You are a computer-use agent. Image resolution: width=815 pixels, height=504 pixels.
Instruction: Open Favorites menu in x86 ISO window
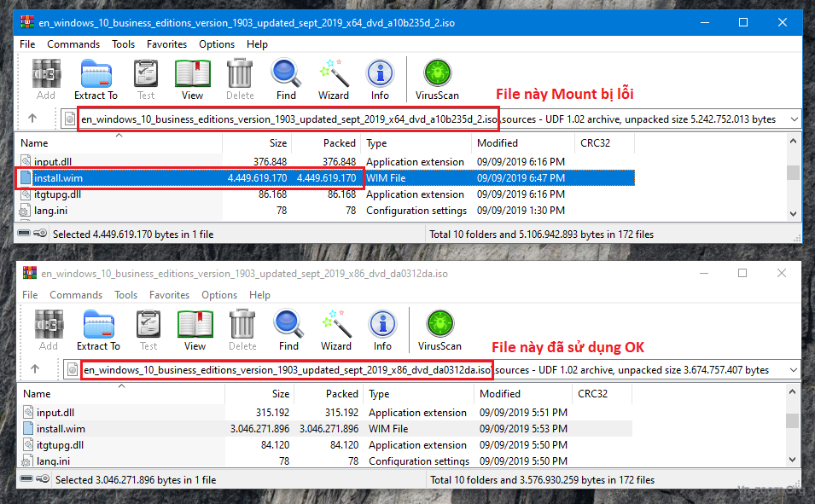point(169,294)
